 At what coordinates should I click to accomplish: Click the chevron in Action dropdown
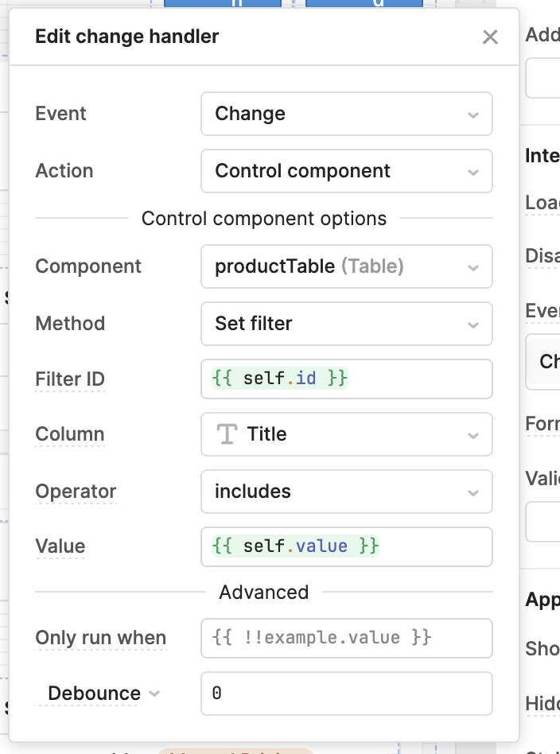(473, 172)
